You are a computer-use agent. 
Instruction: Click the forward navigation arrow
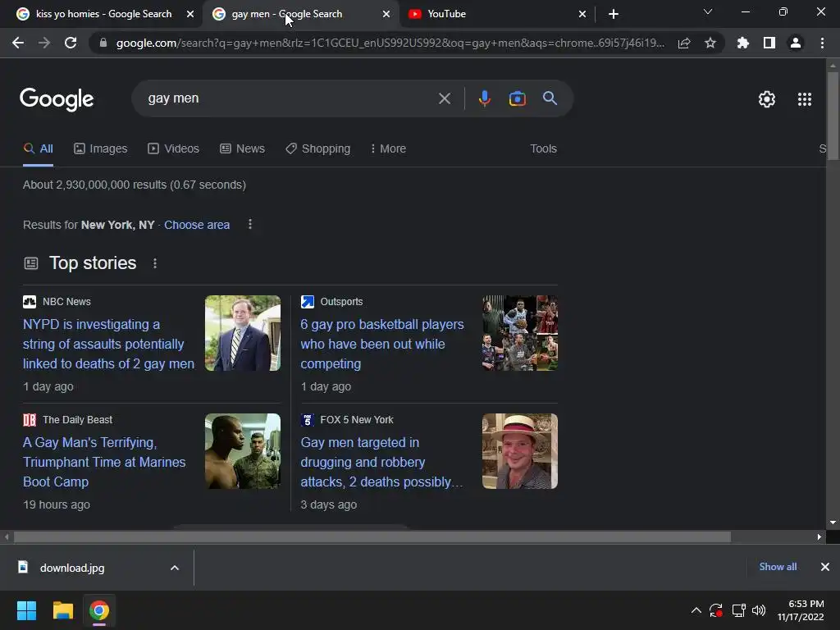44,43
